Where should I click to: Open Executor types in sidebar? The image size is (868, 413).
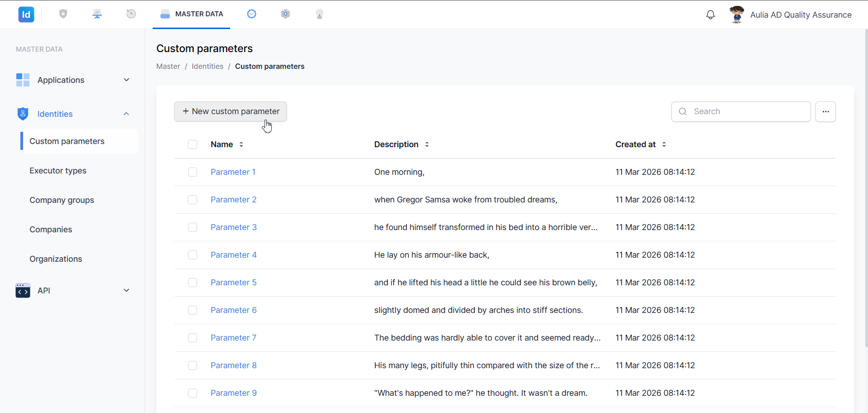click(x=58, y=171)
